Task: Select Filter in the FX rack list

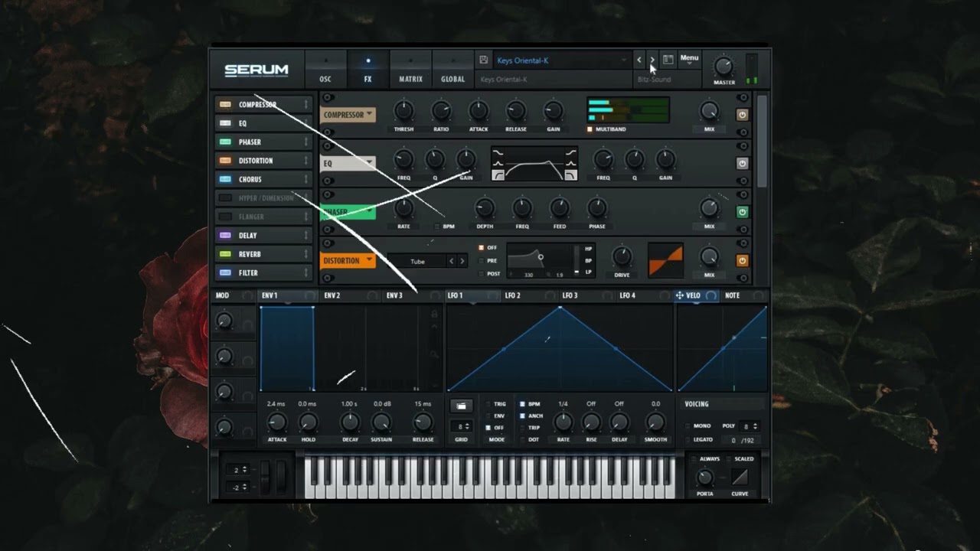Action: point(263,272)
